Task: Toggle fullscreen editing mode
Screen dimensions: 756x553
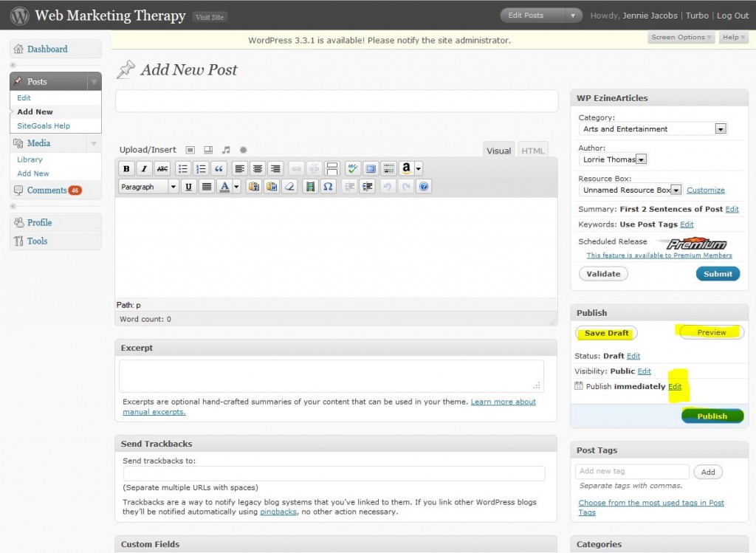Action: 371,169
